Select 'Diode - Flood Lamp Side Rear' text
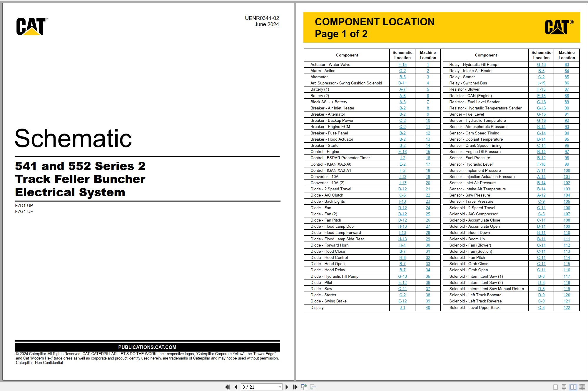Viewport: 588px width, 391px height. click(x=337, y=239)
